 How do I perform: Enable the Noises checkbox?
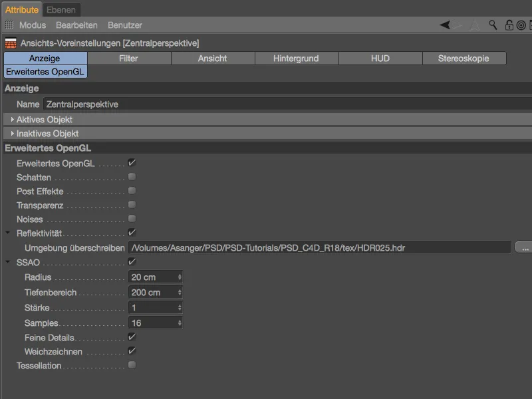point(132,219)
